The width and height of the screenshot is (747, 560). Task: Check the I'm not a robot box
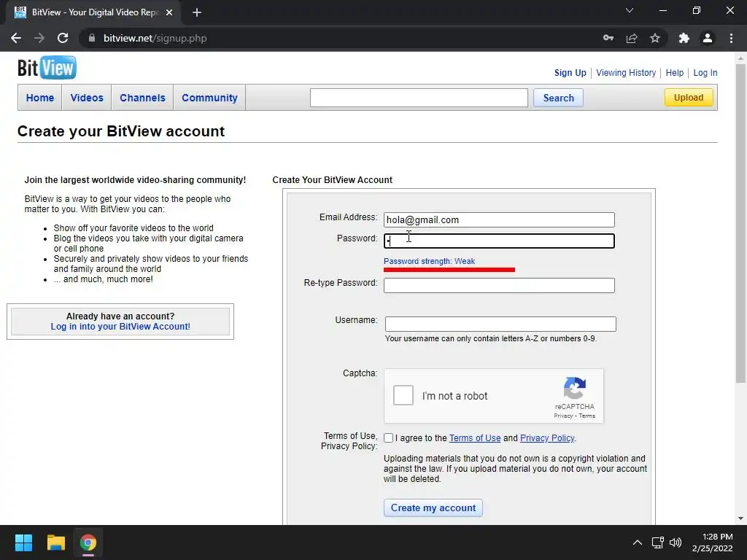(x=403, y=395)
